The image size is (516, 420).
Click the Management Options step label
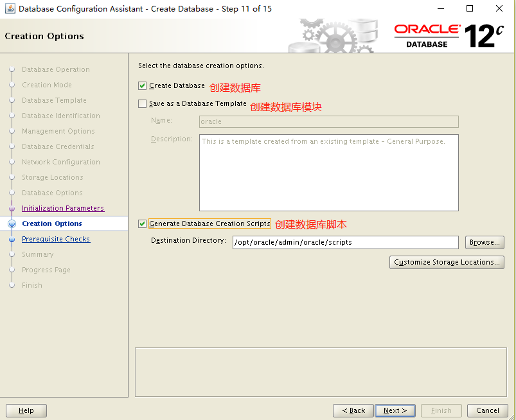[58, 131]
